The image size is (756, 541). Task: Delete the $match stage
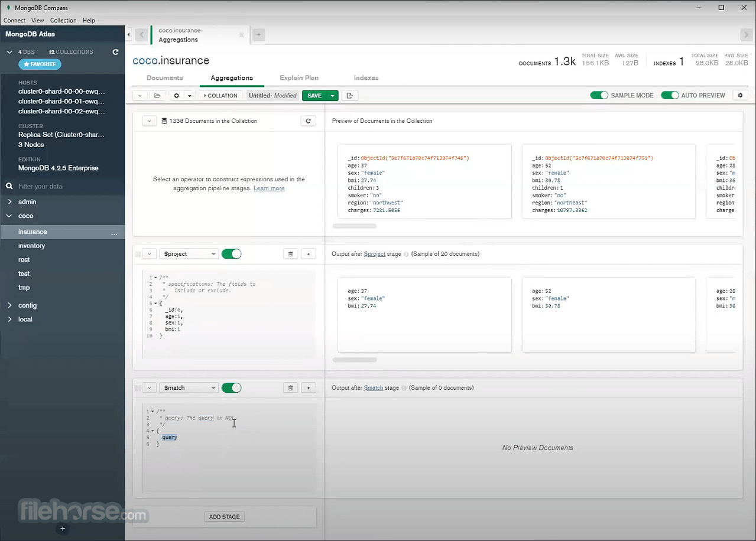(290, 388)
